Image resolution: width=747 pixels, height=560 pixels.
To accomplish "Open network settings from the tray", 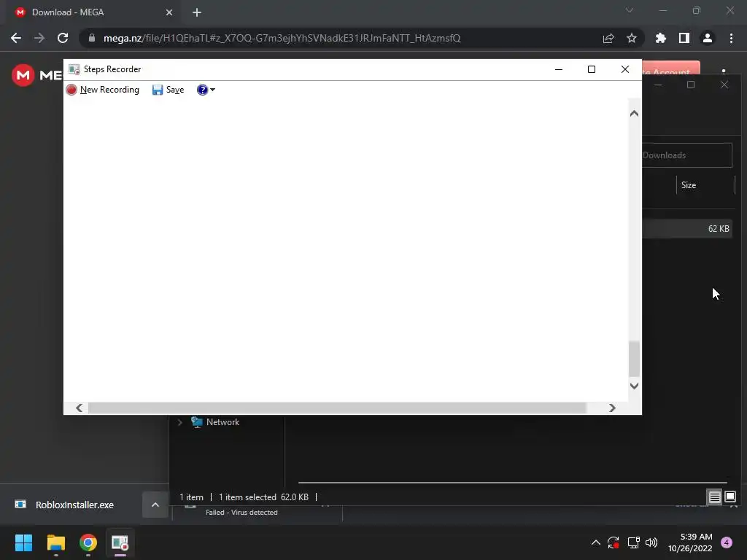I will point(633,542).
